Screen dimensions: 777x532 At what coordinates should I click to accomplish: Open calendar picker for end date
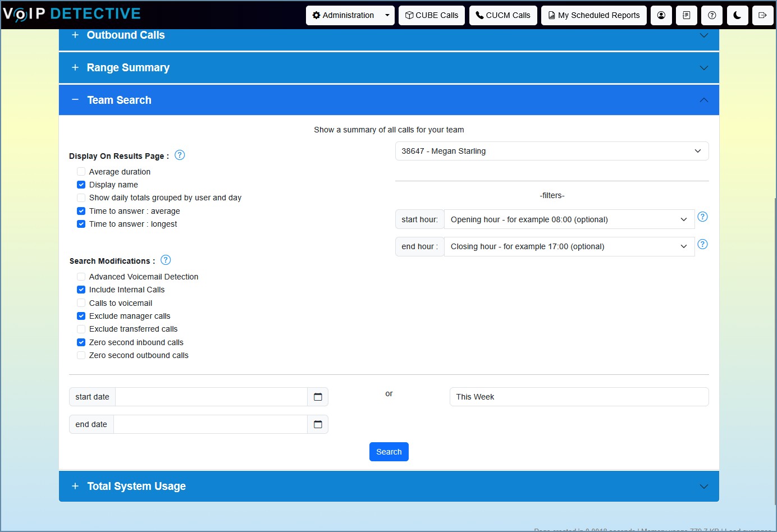(x=318, y=424)
